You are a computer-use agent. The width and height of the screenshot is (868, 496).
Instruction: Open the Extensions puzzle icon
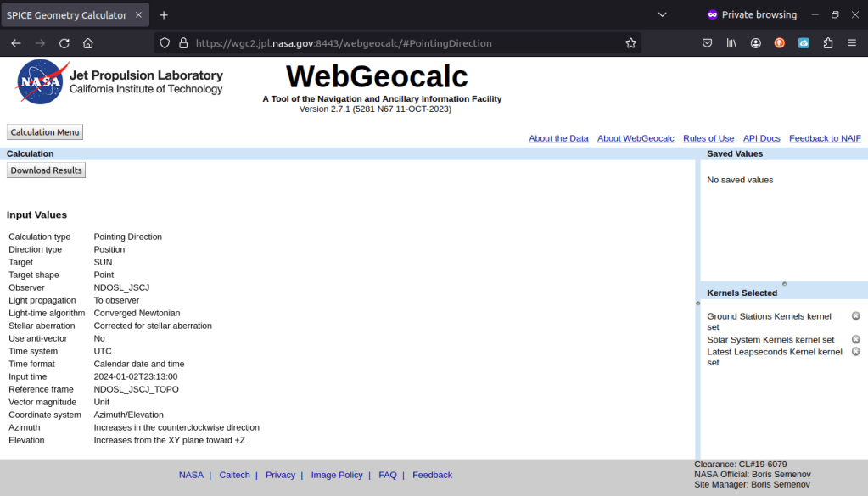click(828, 43)
